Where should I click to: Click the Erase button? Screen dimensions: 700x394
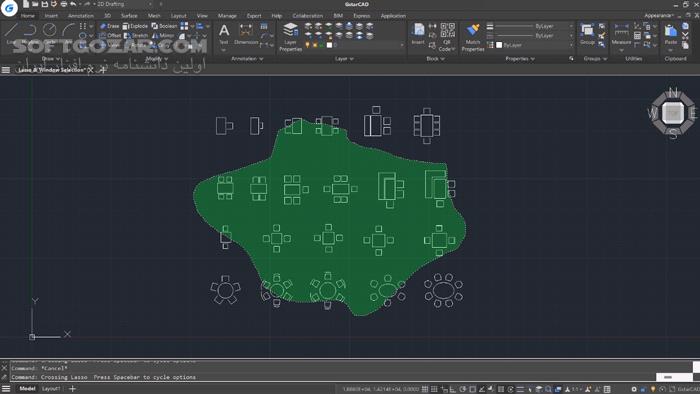[x=109, y=26]
